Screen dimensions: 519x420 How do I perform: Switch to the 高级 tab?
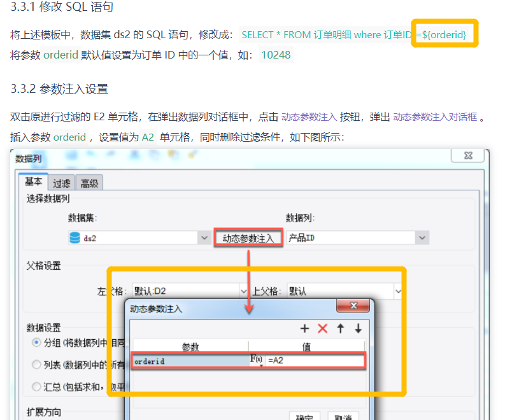(x=89, y=183)
